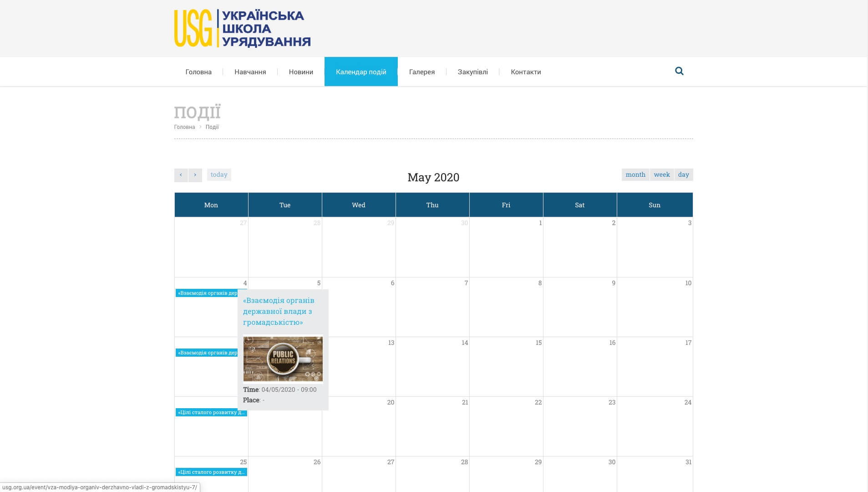Open Новини menu item
The image size is (868, 492).
(x=301, y=72)
